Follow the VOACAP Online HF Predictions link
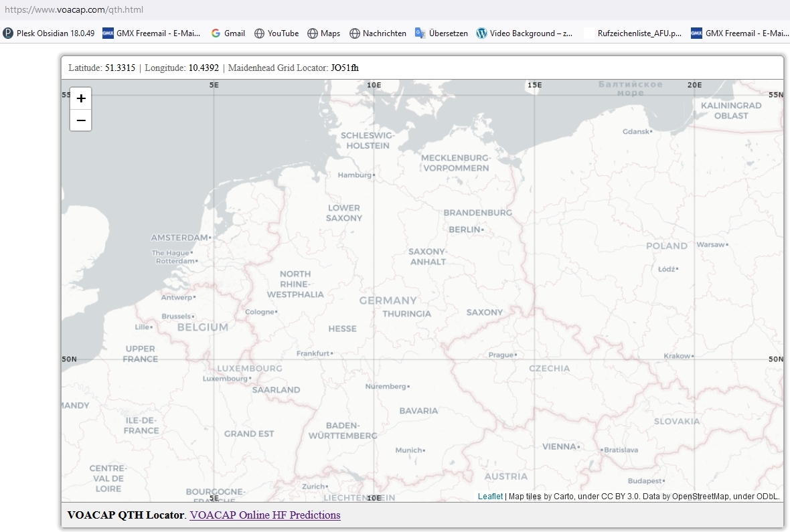This screenshot has width=790, height=532. (265, 515)
